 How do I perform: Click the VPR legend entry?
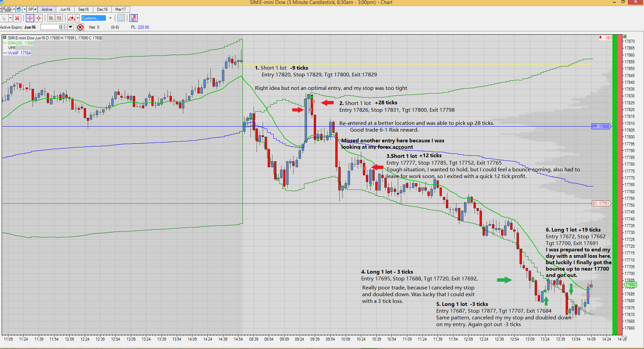pyautogui.click(x=12, y=48)
